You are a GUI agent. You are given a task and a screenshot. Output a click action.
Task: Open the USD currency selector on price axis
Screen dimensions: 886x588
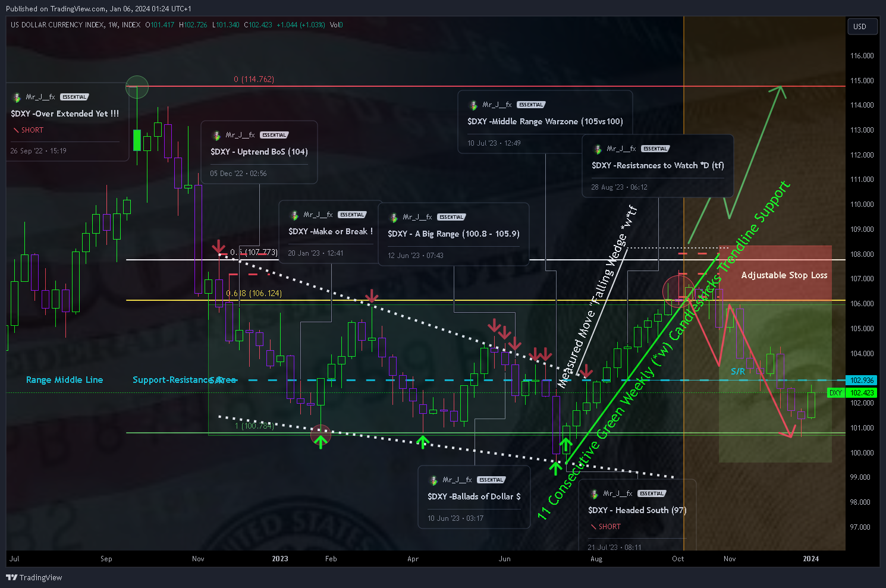pos(862,27)
